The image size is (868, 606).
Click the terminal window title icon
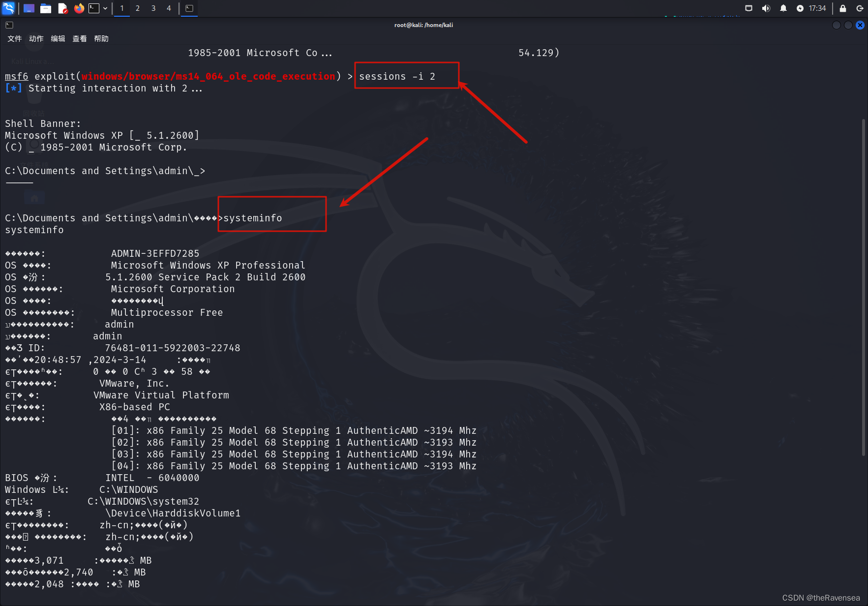(9, 25)
